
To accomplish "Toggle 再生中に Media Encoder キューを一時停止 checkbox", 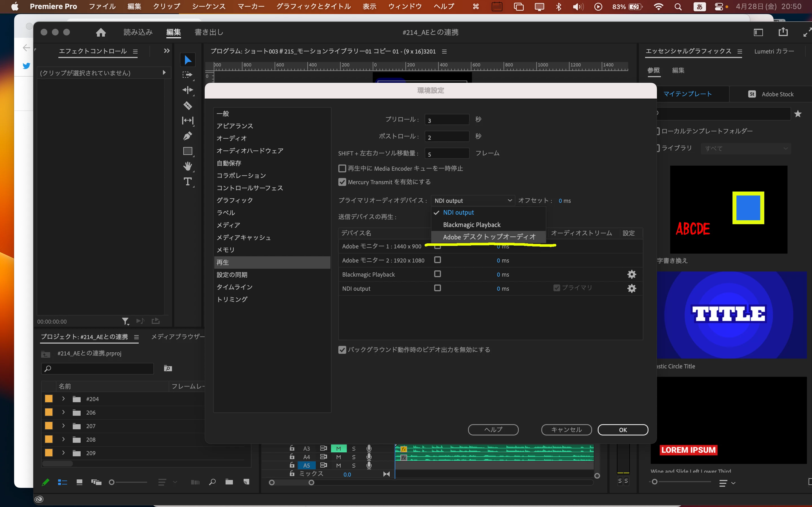I will tap(342, 168).
